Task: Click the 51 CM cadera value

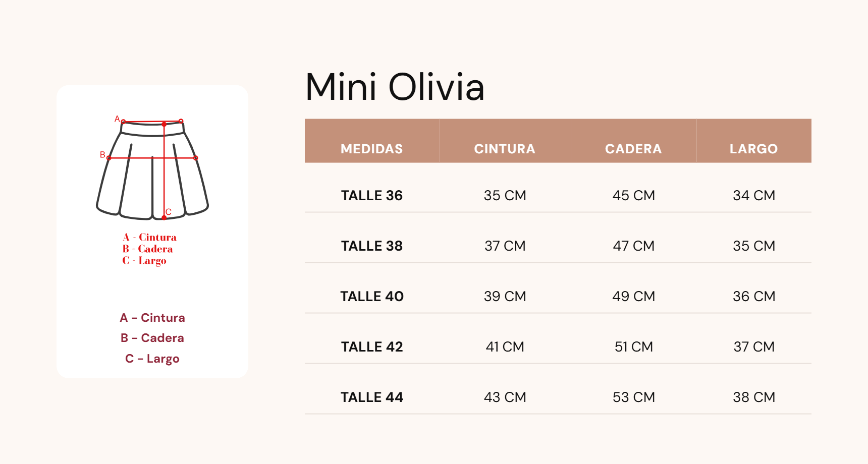Action: coord(633,346)
